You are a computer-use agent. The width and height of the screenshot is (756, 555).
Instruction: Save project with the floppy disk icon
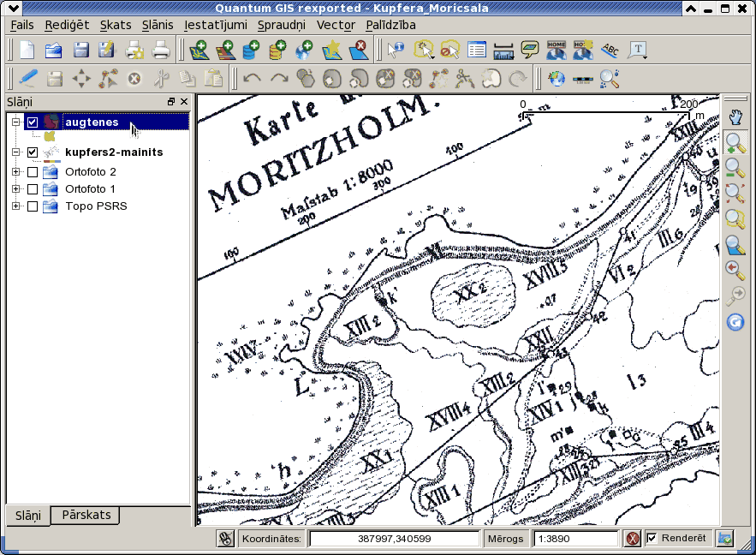80,51
